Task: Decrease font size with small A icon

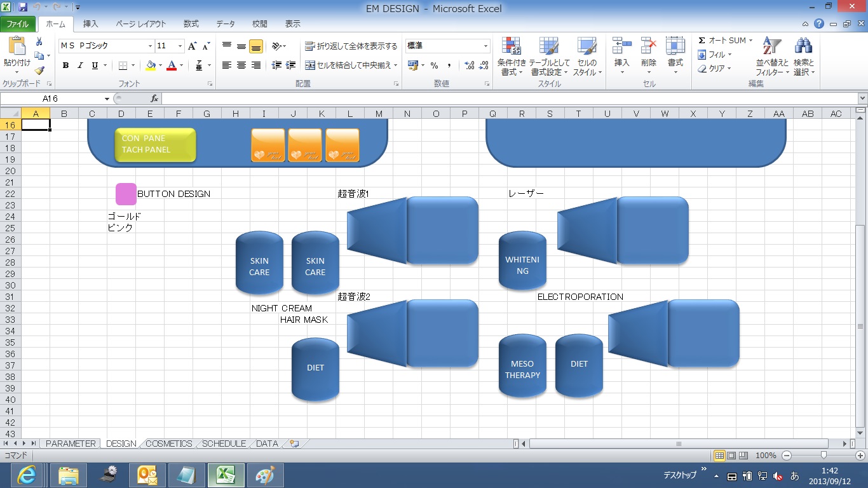Action: (x=206, y=46)
